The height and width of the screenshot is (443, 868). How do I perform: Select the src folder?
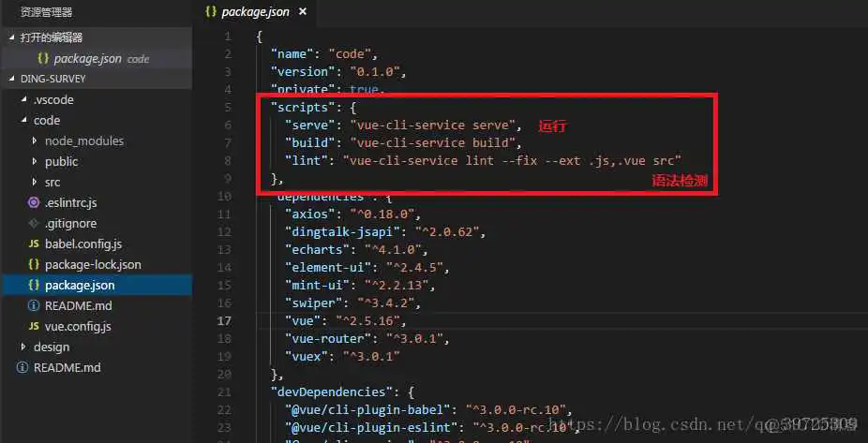(52, 182)
